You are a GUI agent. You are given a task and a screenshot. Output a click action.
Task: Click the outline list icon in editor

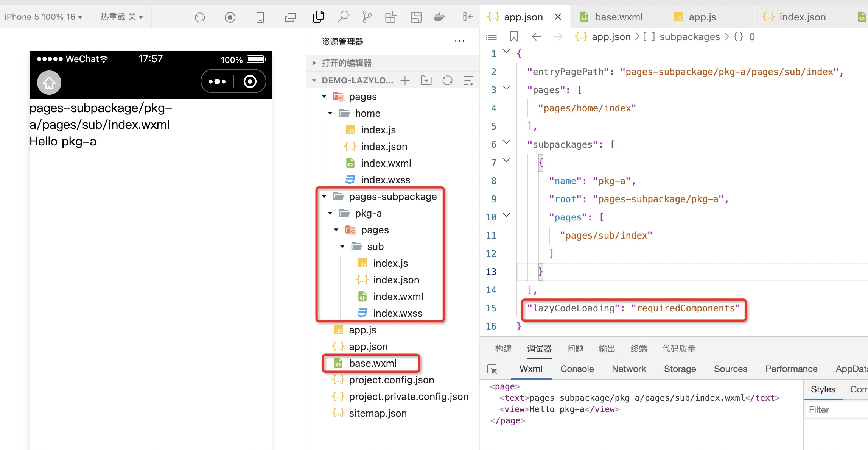492,37
